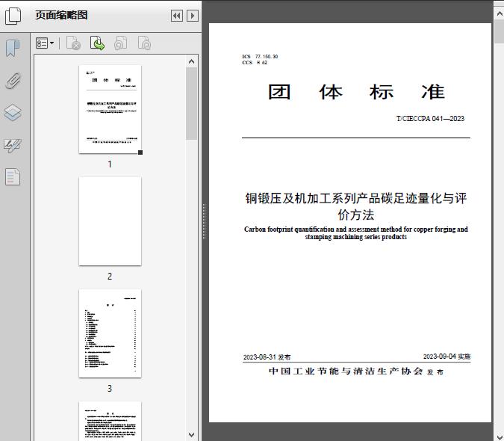The width and height of the screenshot is (504, 441).
Task: Open the Layers panel
Action: [13, 113]
